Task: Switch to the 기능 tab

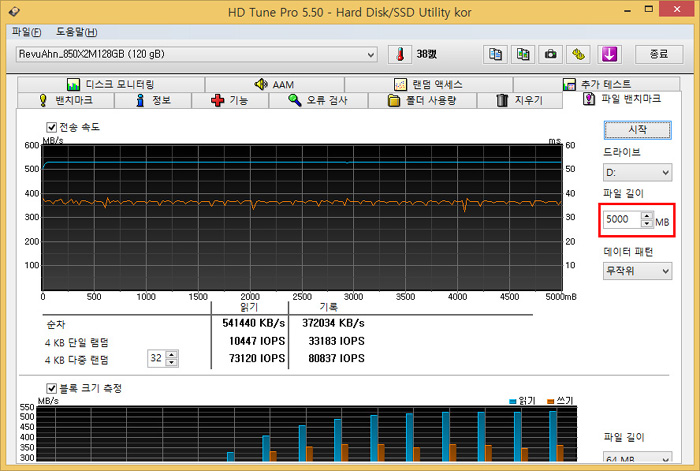Action: (230, 100)
